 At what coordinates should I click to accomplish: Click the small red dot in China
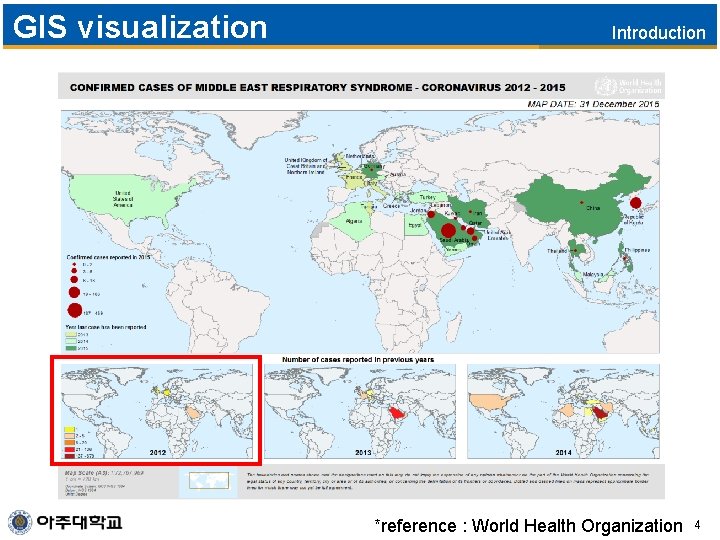[x=582, y=202]
